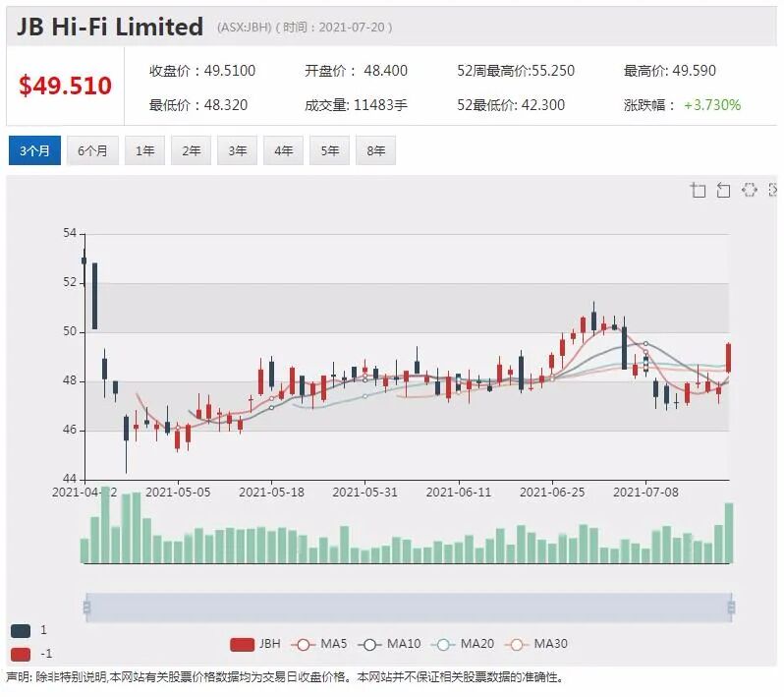Select the 3个月 time range tab
Viewport: 784px width, 697px height.
tap(34, 150)
